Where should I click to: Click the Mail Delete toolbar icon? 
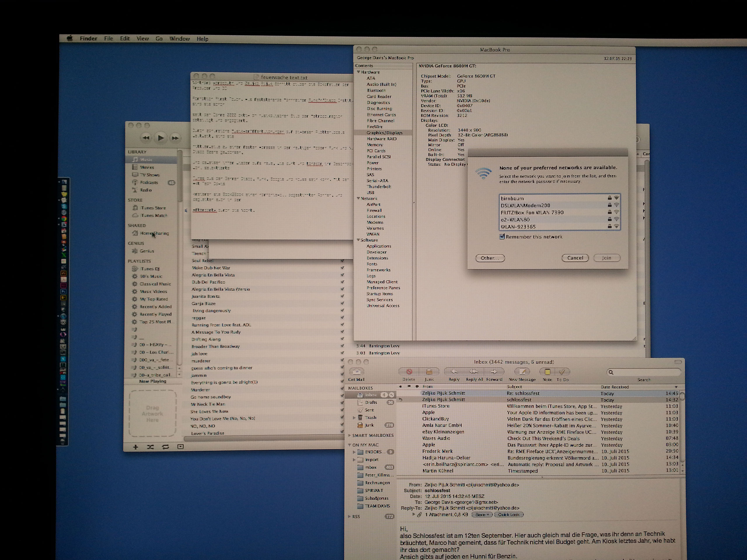(409, 372)
